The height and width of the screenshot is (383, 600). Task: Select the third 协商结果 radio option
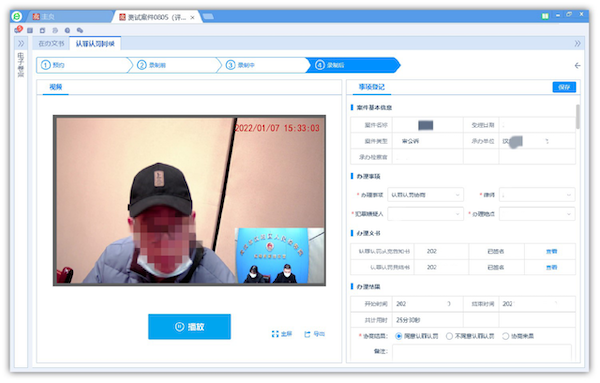tap(505, 336)
